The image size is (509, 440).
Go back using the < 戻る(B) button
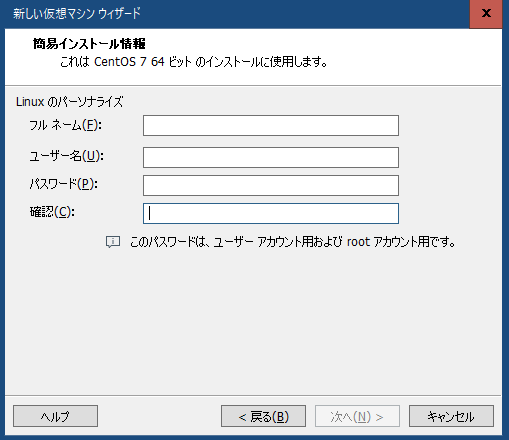coord(263,416)
